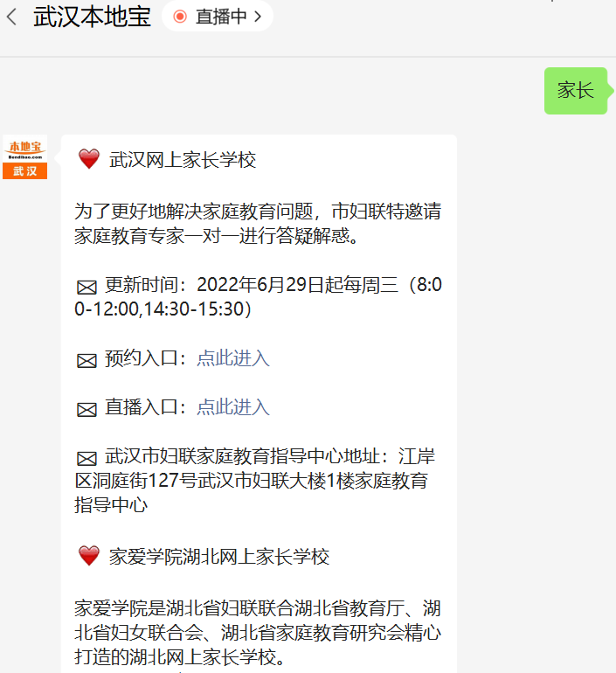Viewport: 616px width, 673px height.
Task: Select the address text 江岸区洞庭街127号
Action: tap(255, 468)
